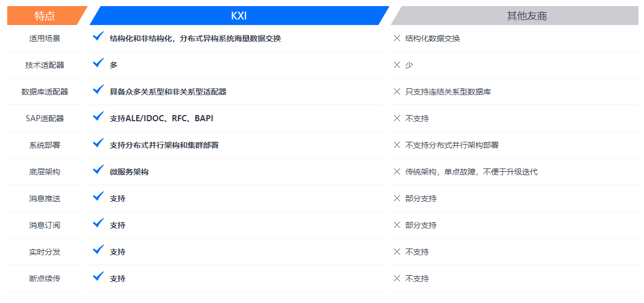Click the X mark beside 不支持分布式并行架构部署
The height and width of the screenshot is (303, 644).
point(397,145)
